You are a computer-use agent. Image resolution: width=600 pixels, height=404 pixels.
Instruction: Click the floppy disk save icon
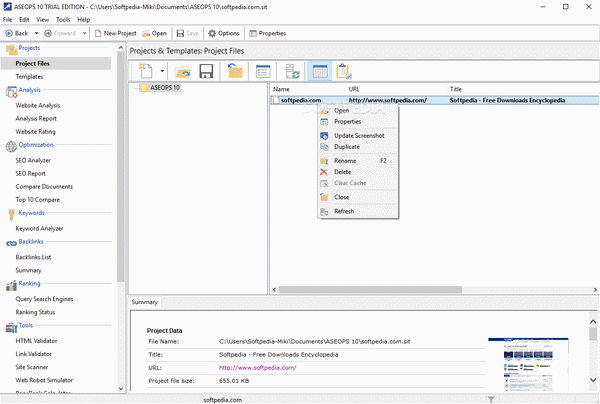(x=206, y=71)
